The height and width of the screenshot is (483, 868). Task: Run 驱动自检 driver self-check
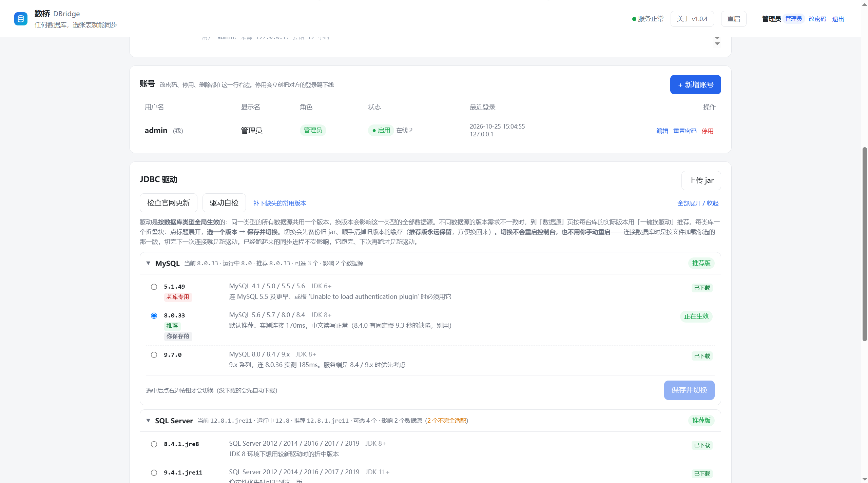(x=224, y=203)
